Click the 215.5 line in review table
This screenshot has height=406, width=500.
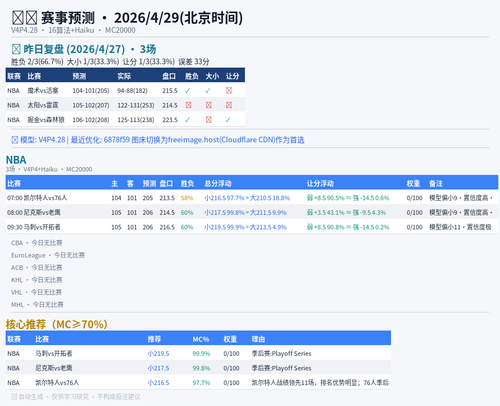170,91
